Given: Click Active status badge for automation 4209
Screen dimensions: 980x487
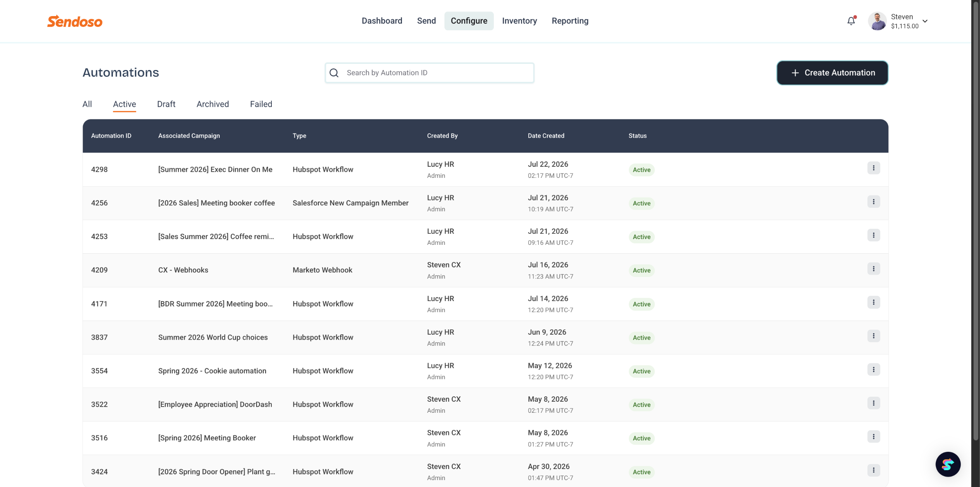Looking at the screenshot, I should pos(642,270).
